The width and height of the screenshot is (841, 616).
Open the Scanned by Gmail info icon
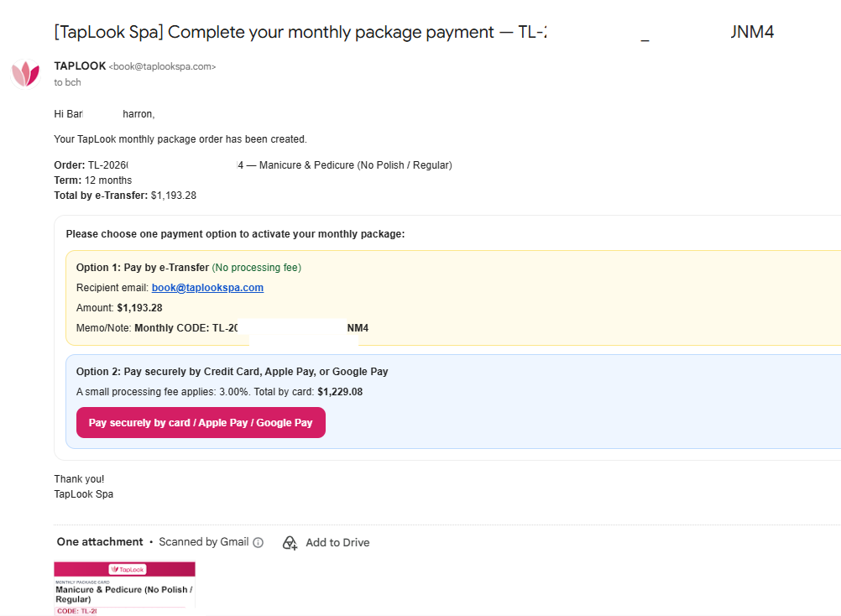[x=258, y=542]
